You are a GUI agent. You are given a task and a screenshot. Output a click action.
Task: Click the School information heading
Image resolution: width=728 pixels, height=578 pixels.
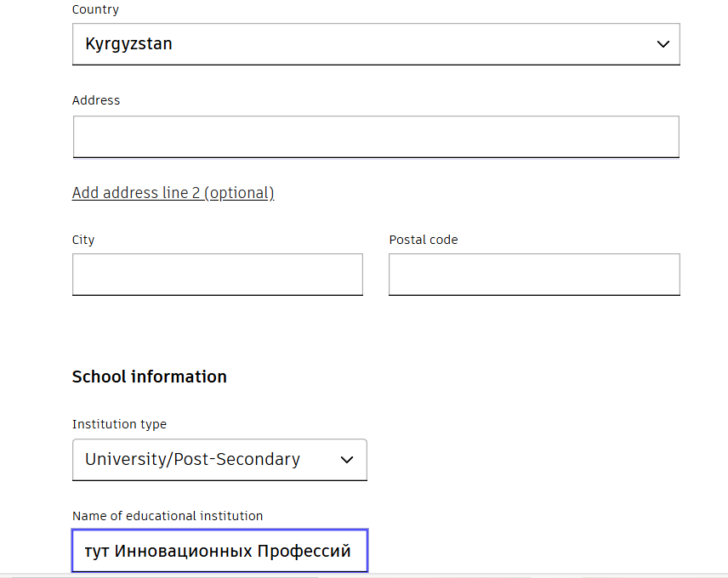pos(149,377)
